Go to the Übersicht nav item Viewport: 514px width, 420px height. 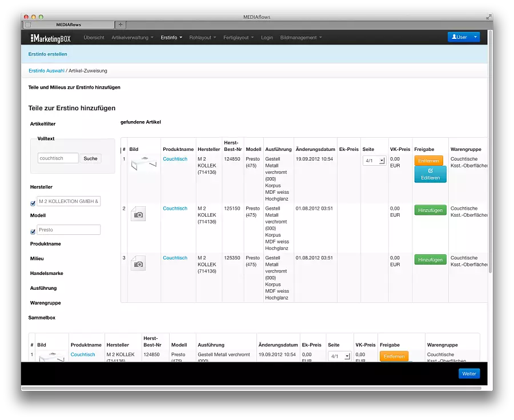click(94, 38)
